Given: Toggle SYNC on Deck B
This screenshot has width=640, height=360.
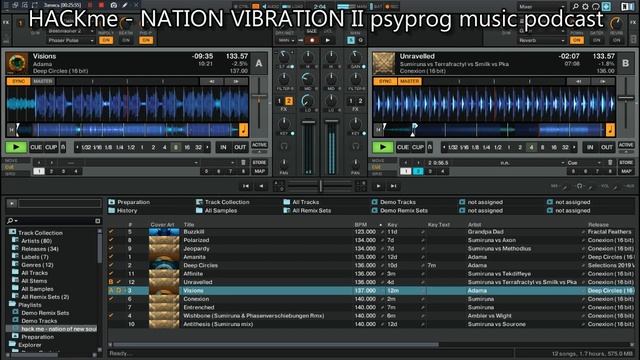Looking at the screenshot, I should pos(385,81).
